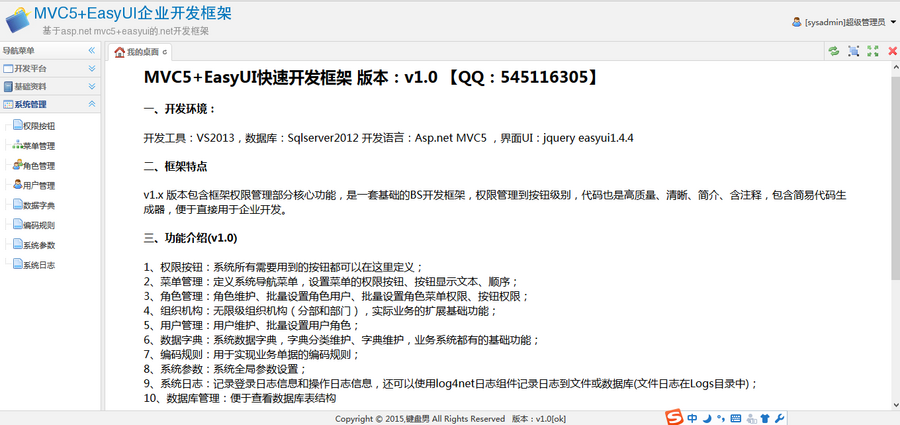Click the 菜单管理 sitemap icon
The image size is (900, 425).
click(x=17, y=145)
